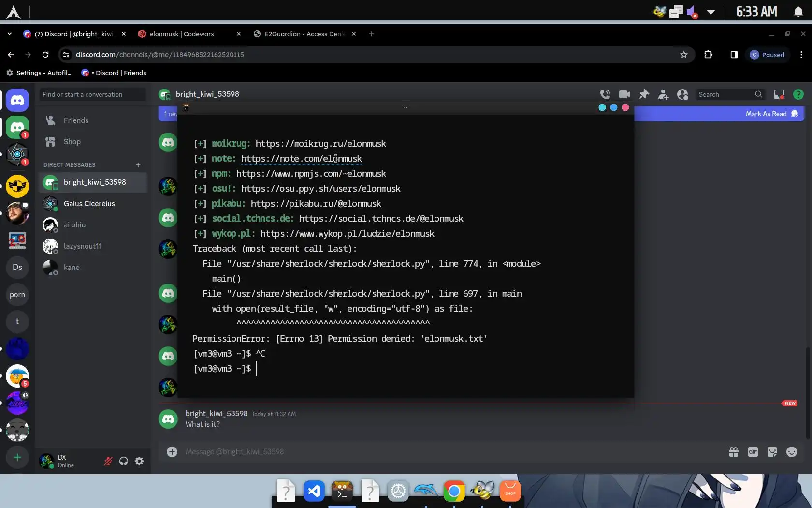This screenshot has width=812, height=508.
Task: Click the note.com/elonmusk link in terminal
Action: point(301,159)
